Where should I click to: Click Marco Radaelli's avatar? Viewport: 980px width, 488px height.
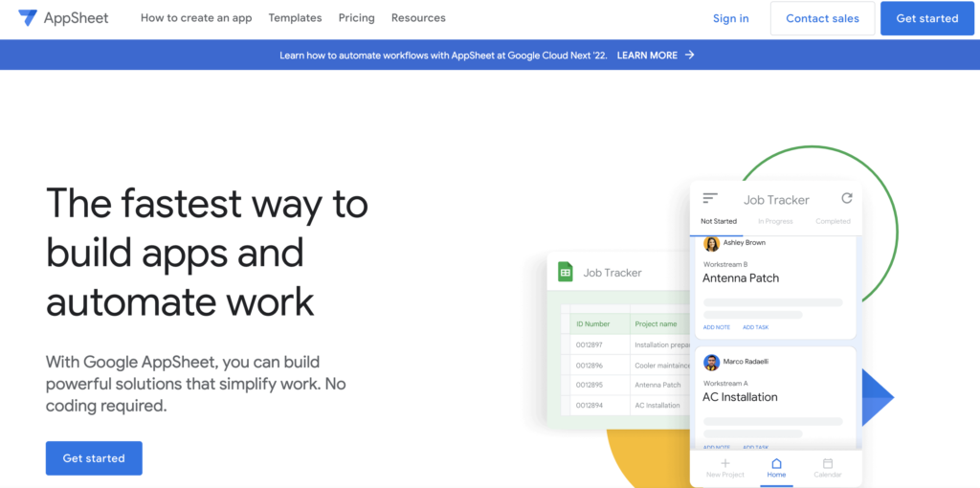pyautogui.click(x=711, y=362)
